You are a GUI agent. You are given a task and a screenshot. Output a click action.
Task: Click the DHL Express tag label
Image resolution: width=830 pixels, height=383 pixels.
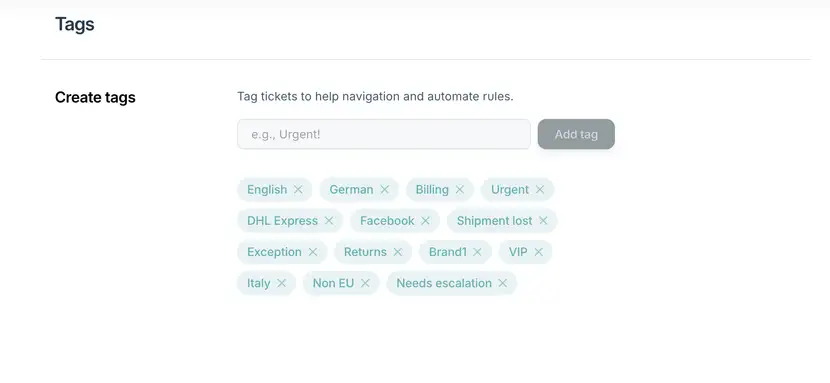click(x=283, y=221)
